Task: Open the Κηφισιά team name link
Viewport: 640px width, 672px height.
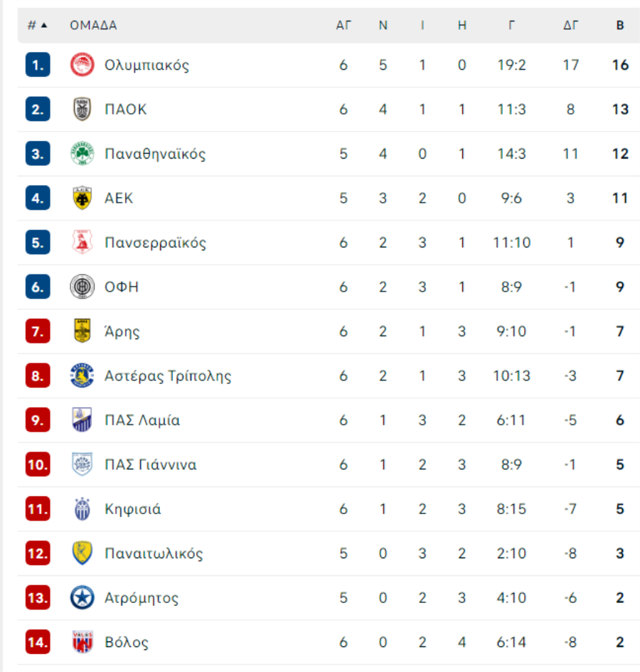Action: point(133,509)
